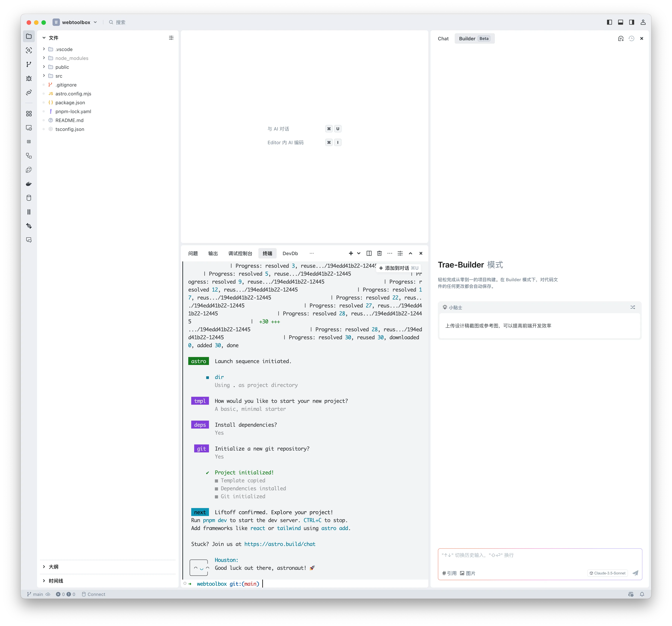Split the terminal with split icon
This screenshot has width=672, height=626.
tap(369, 253)
